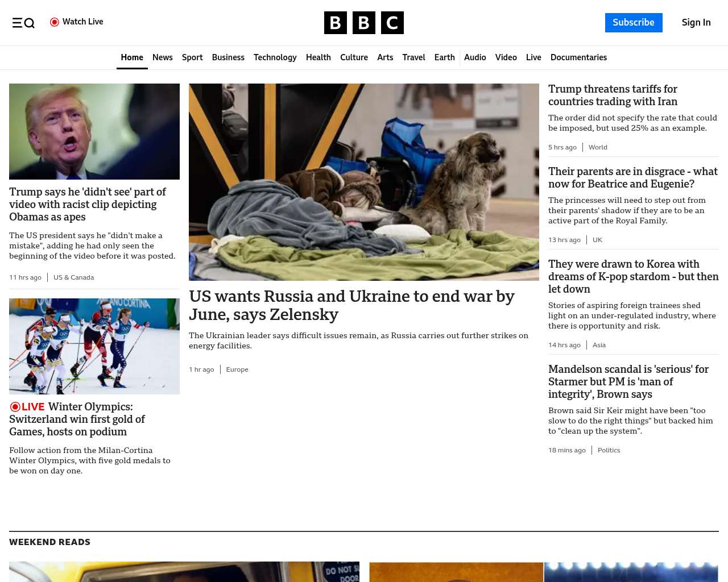
Task: Open the Culture section
Action: click(354, 57)
